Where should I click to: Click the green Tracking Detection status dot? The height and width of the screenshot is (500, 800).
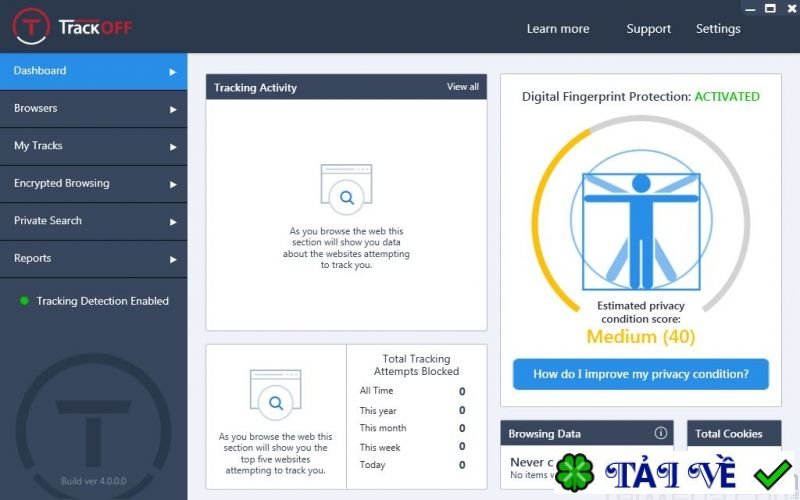(x=24, y=301)
